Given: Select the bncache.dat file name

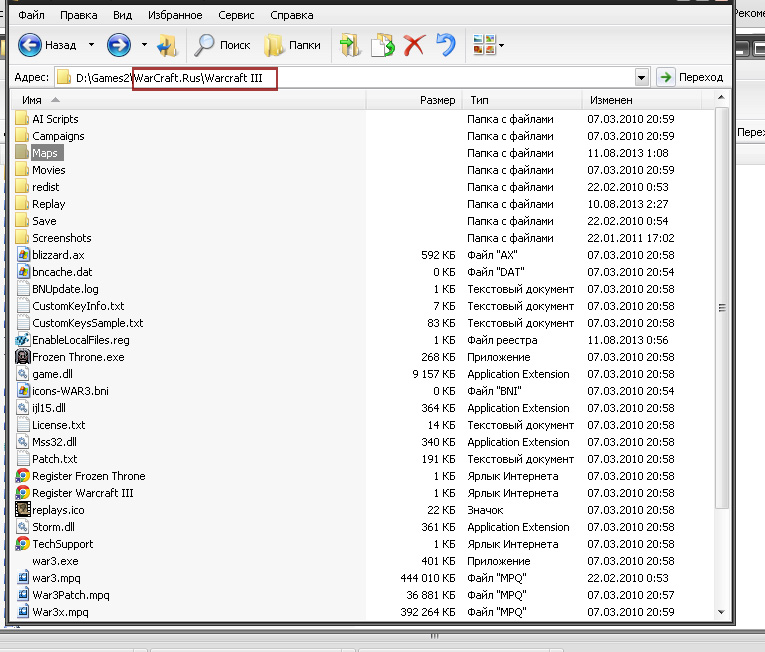Looking at the screenshot, I should (62, 272).
